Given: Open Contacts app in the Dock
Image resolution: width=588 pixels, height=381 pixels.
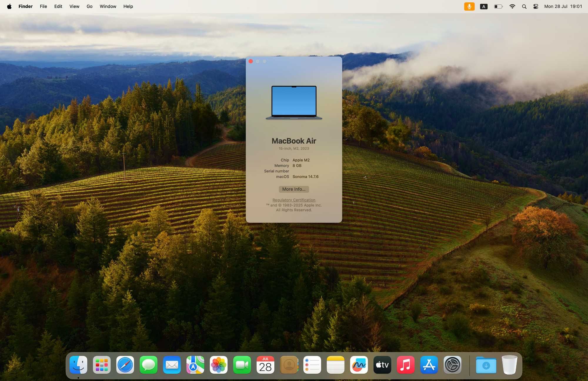Looking at the screenshot, I should click(x=289, y=365).
